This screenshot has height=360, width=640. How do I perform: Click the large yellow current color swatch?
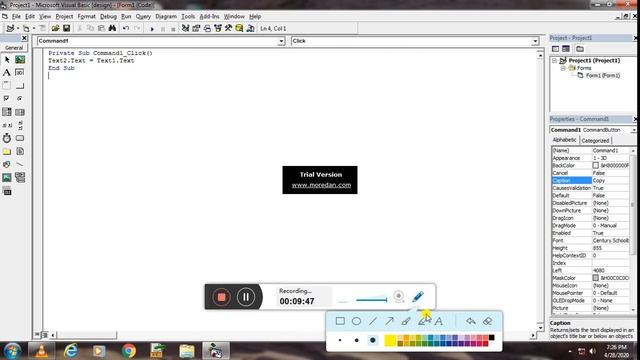point(390,340)
